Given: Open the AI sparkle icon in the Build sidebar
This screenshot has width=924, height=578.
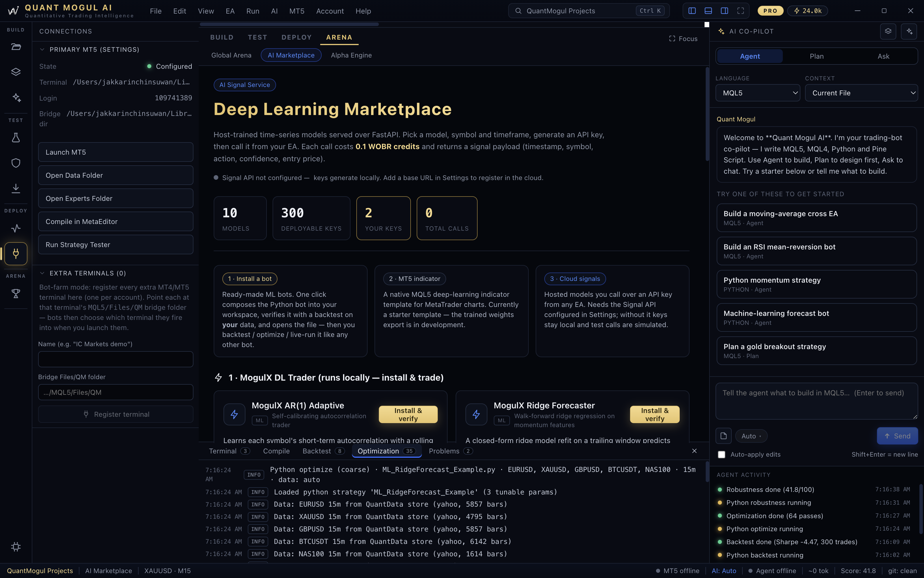Looking at the screenshot, I should [16, 97].
